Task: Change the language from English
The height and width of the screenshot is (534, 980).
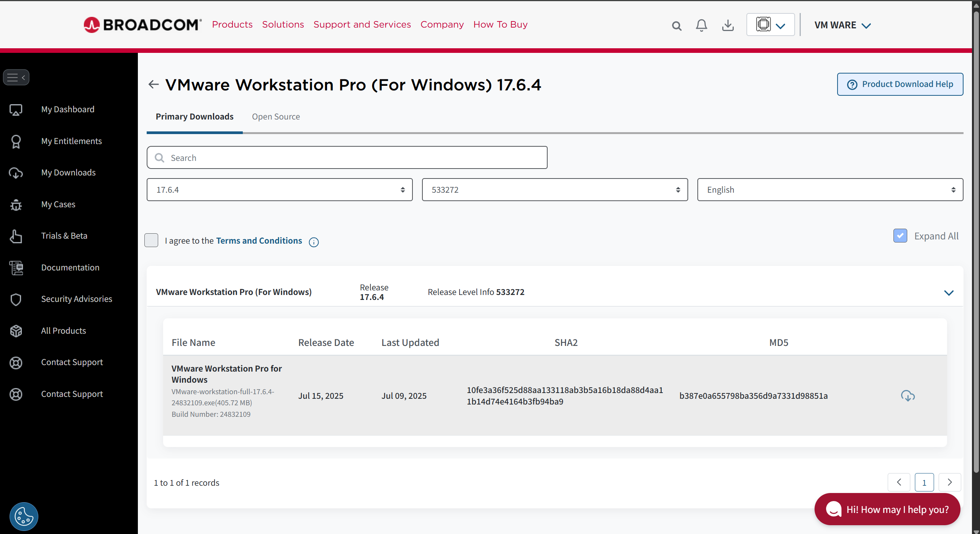Action: 829,189
